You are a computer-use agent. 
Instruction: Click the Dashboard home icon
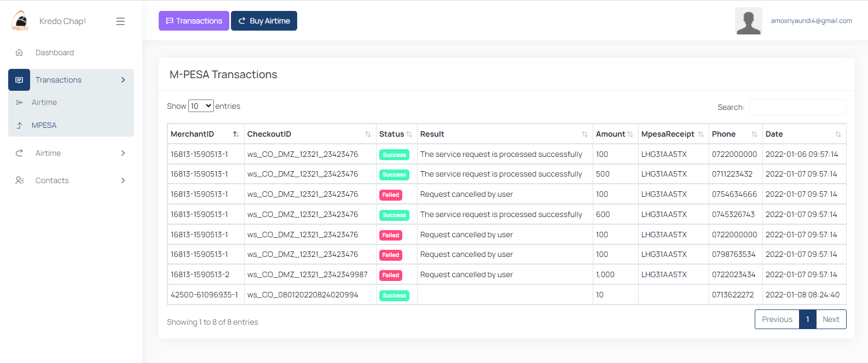(19, 52)
